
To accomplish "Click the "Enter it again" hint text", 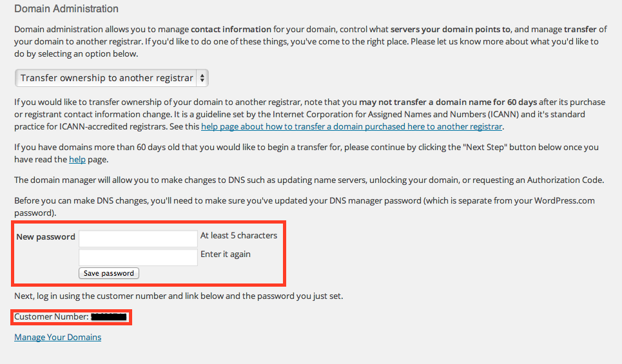I will coord(226,254).
